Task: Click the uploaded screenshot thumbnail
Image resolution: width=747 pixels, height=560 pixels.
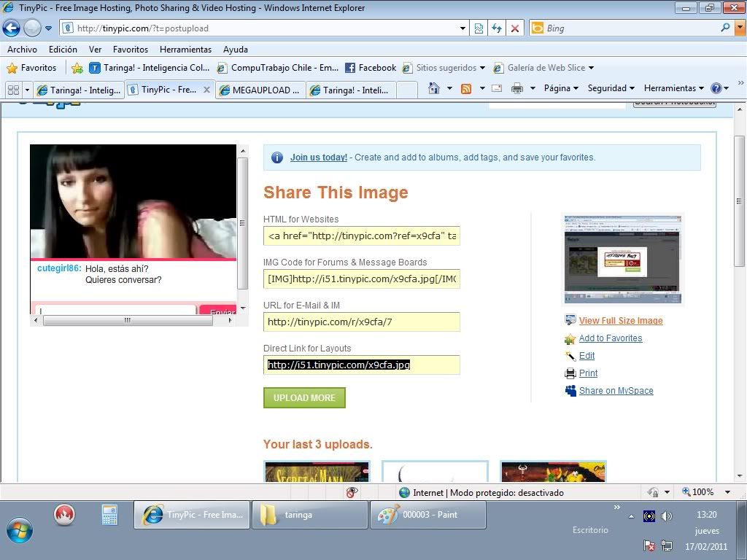Action: (623, 259)
